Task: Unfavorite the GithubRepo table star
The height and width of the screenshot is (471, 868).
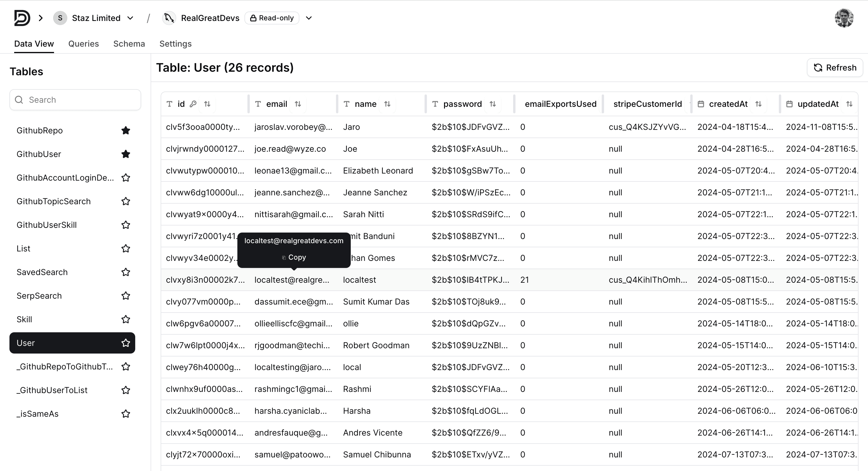Action: [126, 130]
